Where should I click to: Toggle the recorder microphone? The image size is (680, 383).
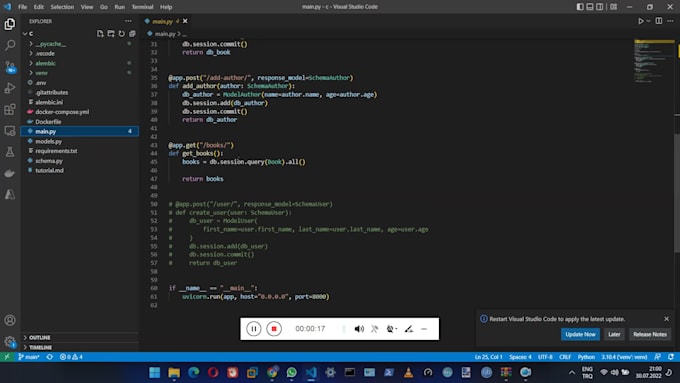(x=375, y=329)
